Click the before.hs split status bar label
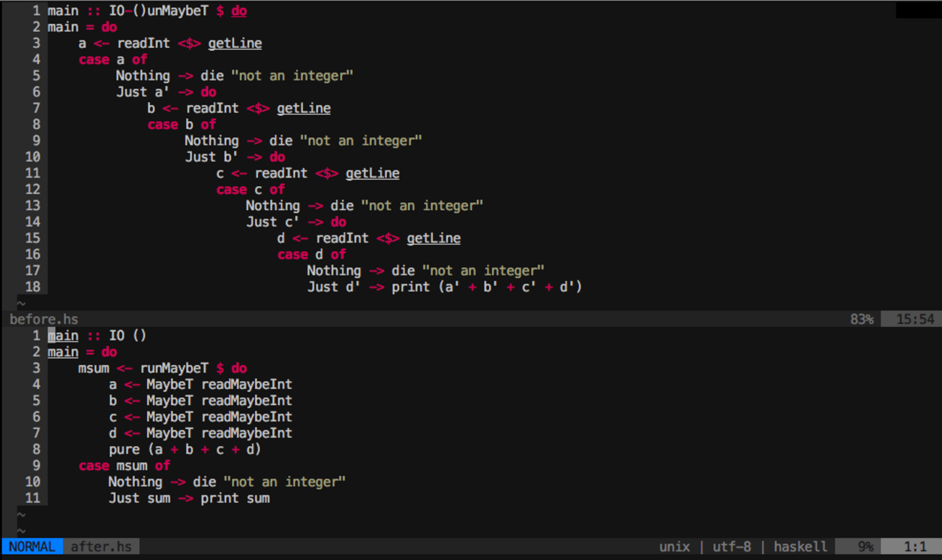The image size is (942, 560). [43, 319]
